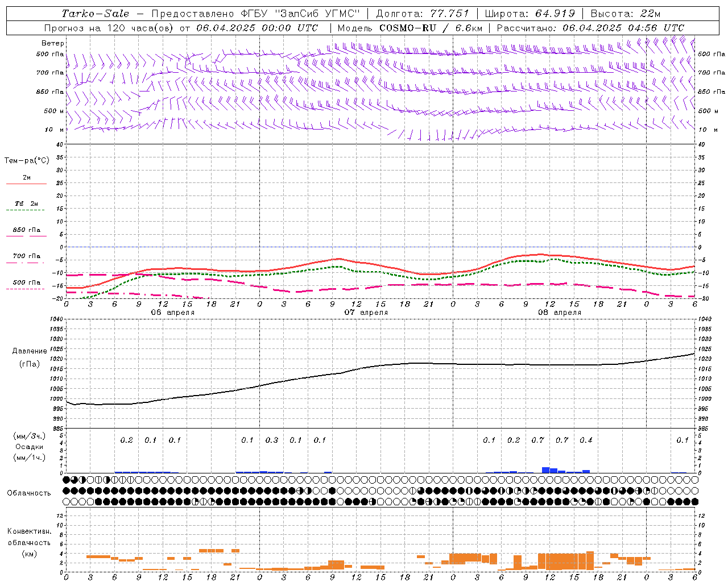Screen dimensions: 728x582
Task: Click the "06 апреля" date label
Action: pyautogui.click(x=172, y=313)
